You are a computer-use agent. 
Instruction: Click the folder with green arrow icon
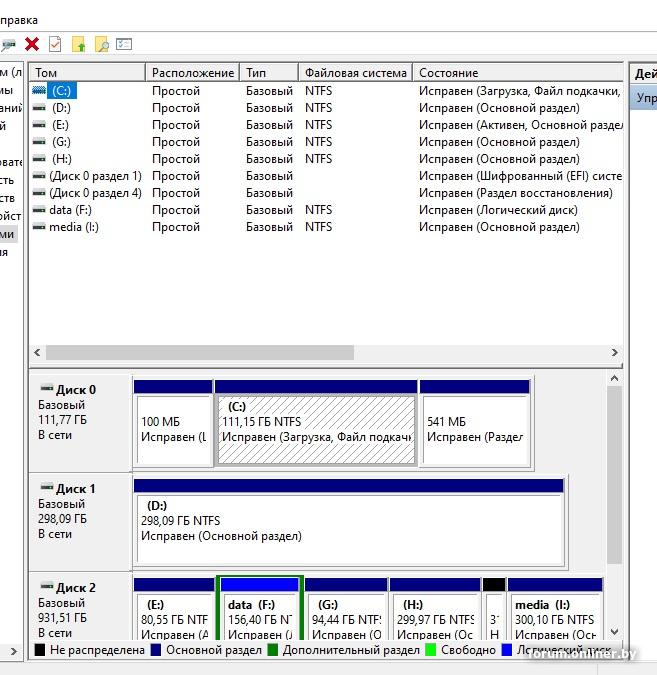pos(78,44)
